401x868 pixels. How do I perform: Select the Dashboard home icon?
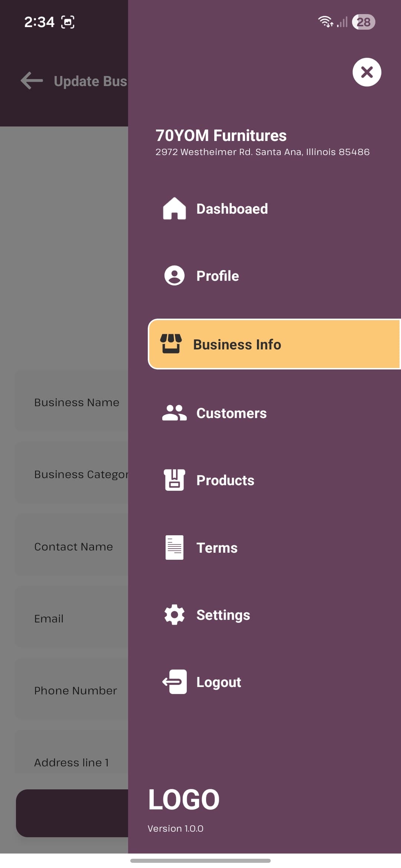tap(174, 208)
